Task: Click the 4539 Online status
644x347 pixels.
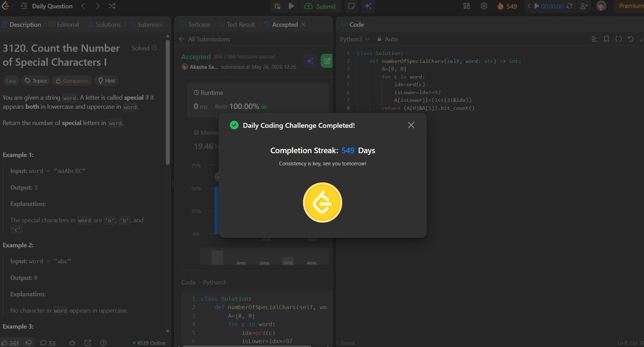Action: [149, 343]
